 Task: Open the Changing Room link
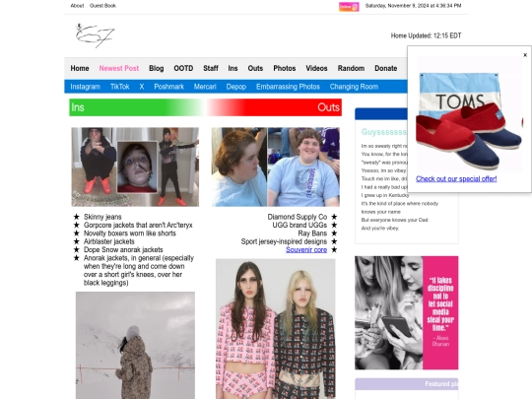click(x=354, y=87)
